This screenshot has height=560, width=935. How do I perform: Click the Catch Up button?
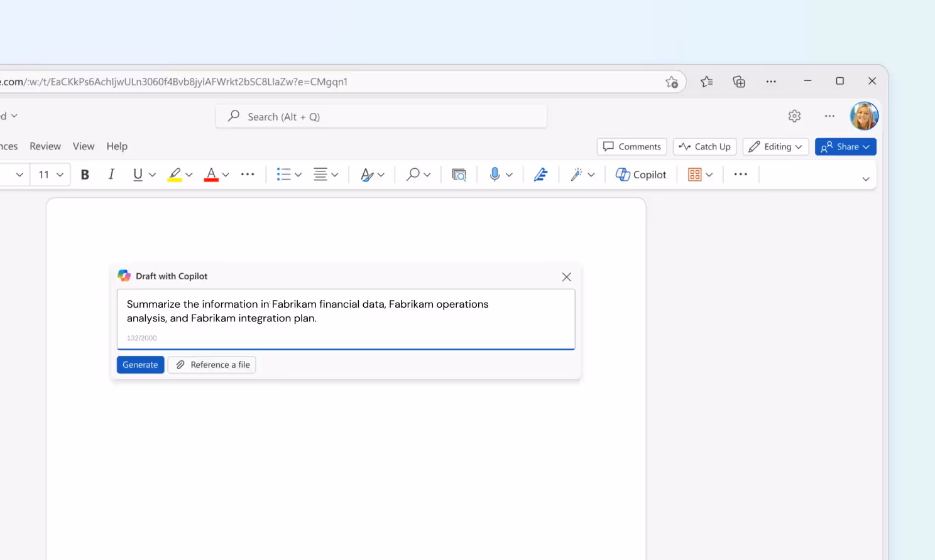(705, 146)
